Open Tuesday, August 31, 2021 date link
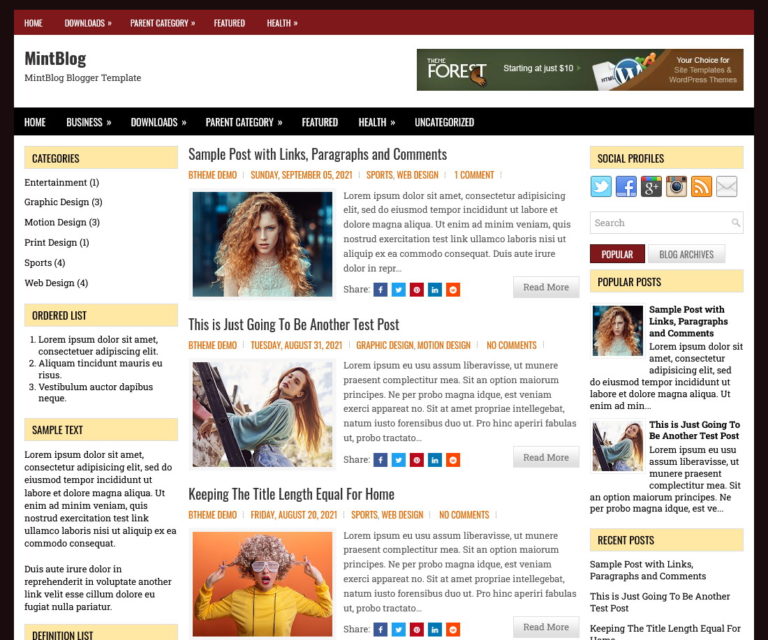Viewport: 768px width, 640px height. click(x=296, y=345)
